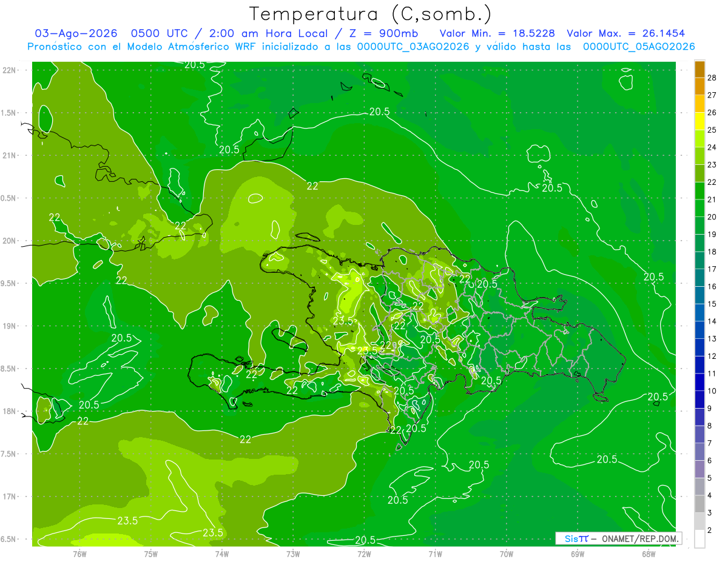
Task: Select the gray colorbar segment between 3 and 4
Action: (699, 504)
